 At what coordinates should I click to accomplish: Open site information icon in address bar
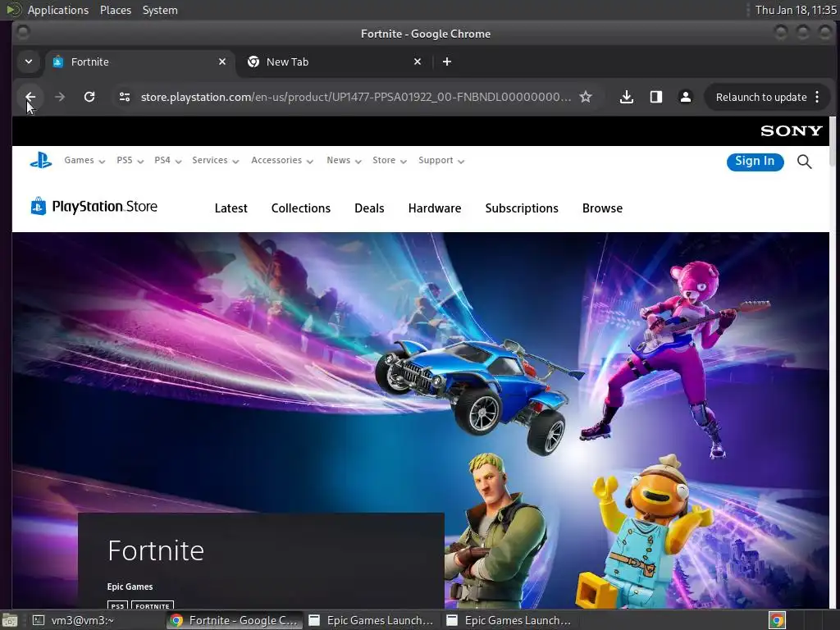[125, 97]
